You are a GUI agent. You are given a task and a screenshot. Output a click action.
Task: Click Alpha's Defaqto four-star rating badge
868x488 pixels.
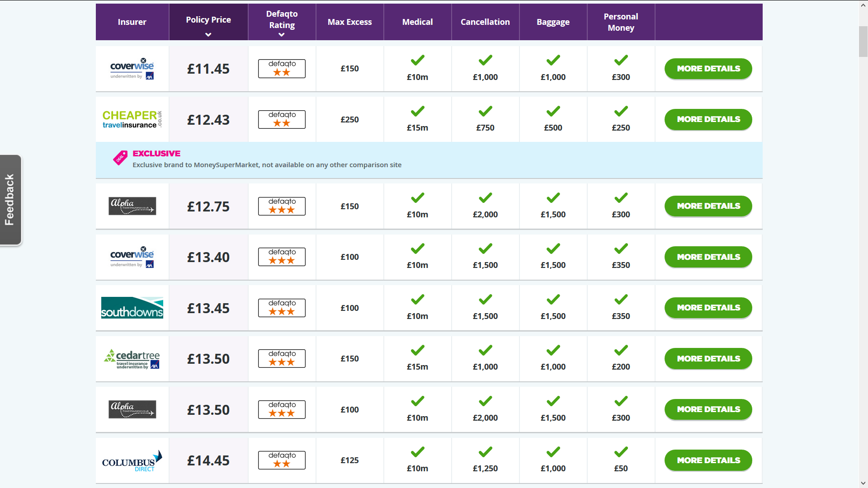[281, 206]
